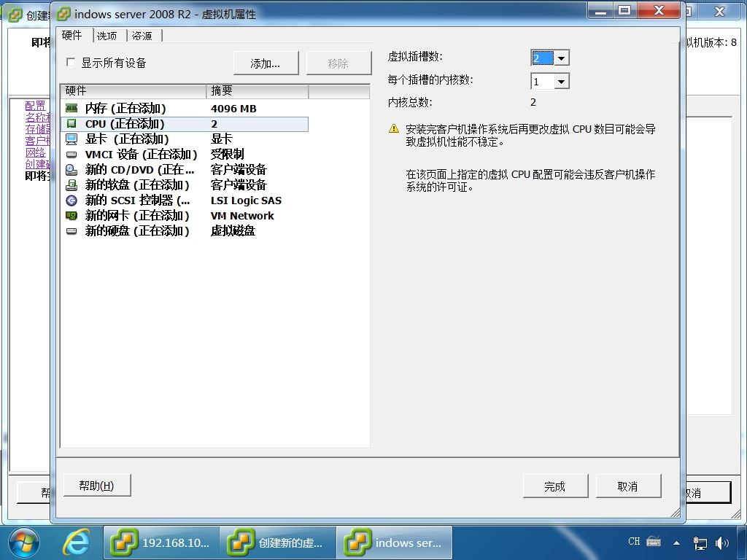
Task: Open the 每个插槽的内核数 dropdown
Action: coord(562,82)
